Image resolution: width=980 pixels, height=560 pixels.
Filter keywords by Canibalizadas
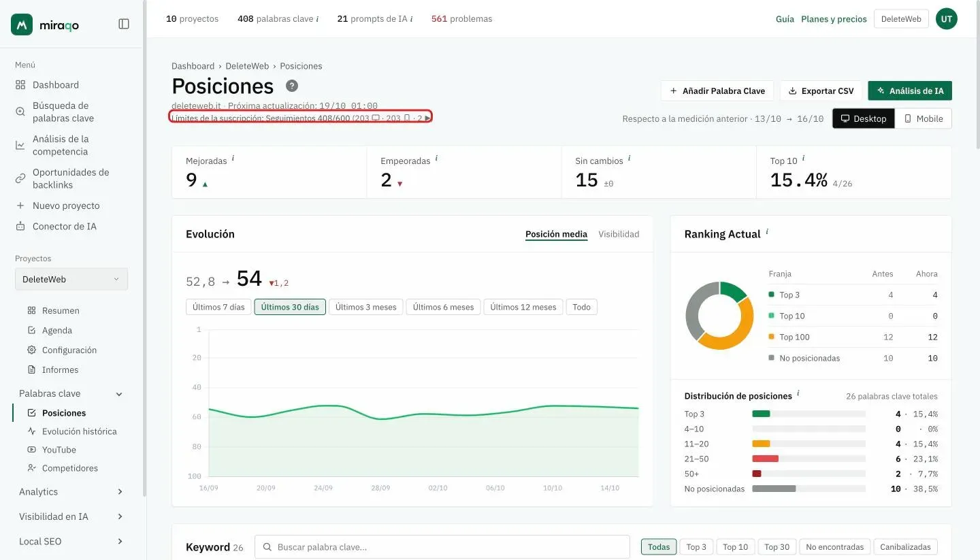(905, 547)
